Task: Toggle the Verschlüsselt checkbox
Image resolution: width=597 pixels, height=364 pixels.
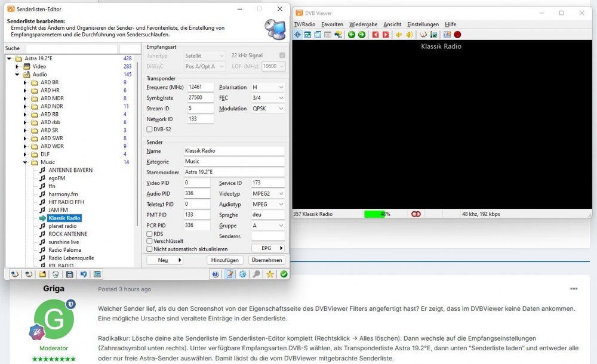Action: pos(150,241)
